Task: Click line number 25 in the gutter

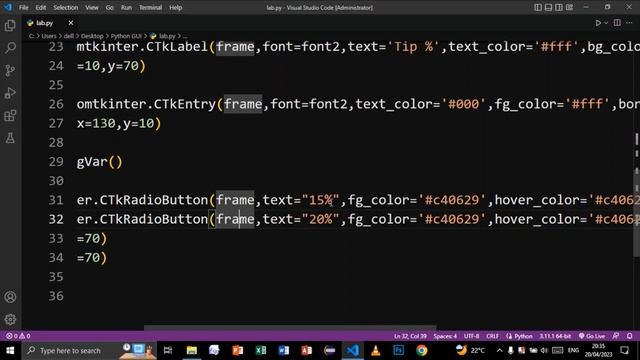Action: click(56, 85)
